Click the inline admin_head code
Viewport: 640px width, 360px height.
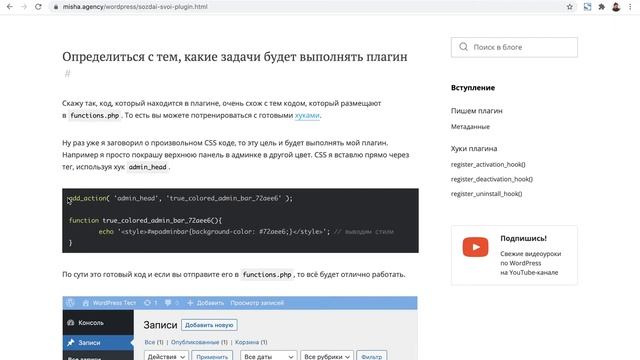pos(147,167)
